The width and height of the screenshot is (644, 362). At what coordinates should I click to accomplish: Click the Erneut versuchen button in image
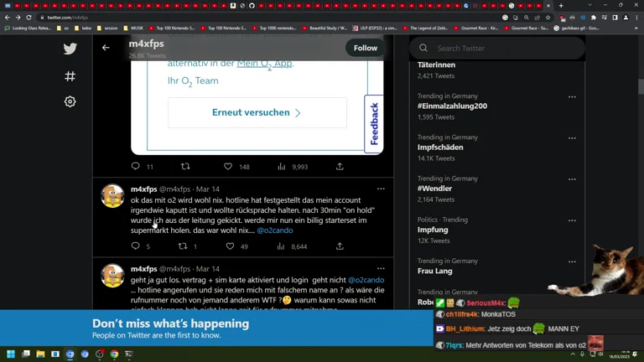coord(257,112)
